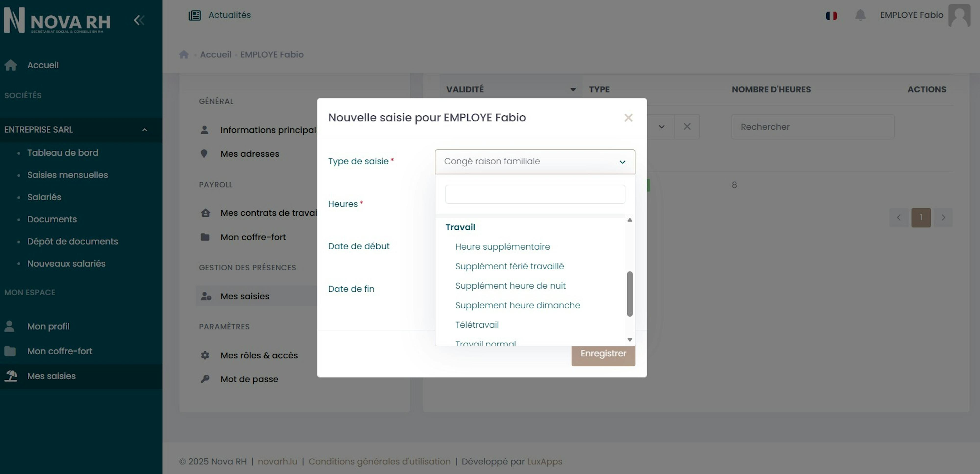
Task: Select Supplément heure de nuit
Action: (x=510, y=286)
